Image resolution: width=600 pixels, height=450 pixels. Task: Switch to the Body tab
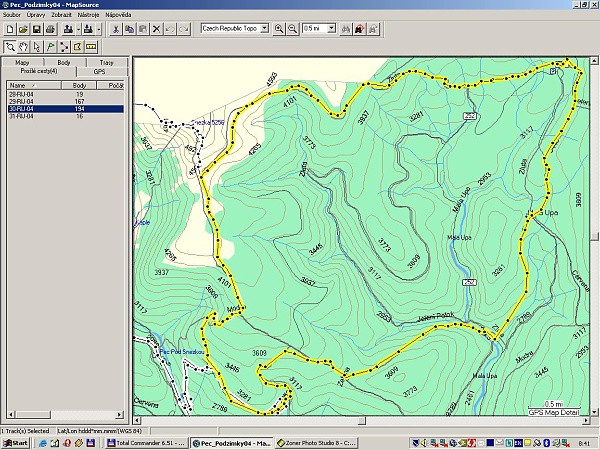point(64,62)
